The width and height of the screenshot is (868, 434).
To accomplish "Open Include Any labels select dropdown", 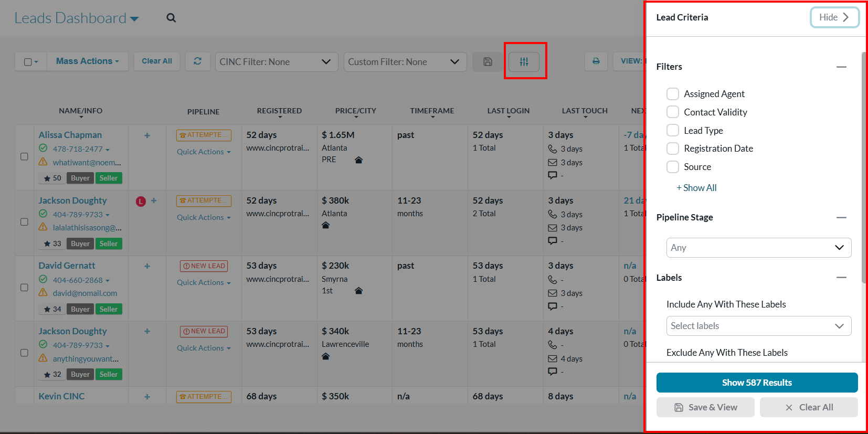I will (759, 326).
